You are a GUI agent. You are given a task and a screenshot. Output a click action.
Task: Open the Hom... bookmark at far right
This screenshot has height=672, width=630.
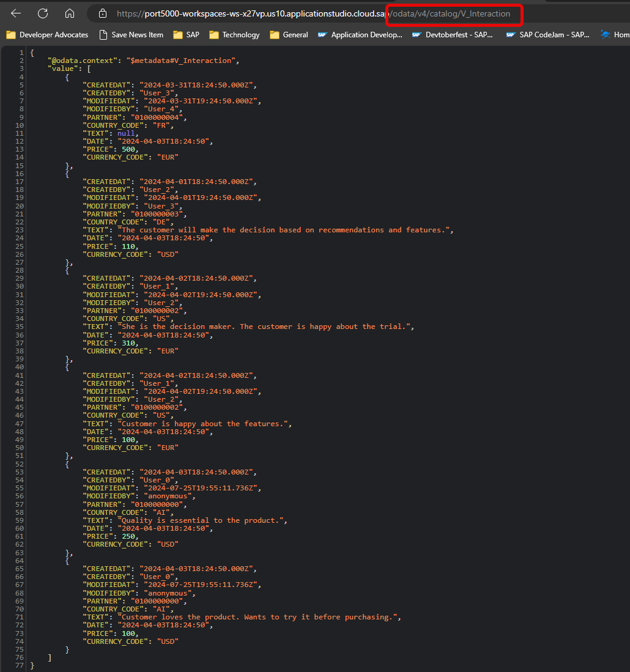click(615, 35)
